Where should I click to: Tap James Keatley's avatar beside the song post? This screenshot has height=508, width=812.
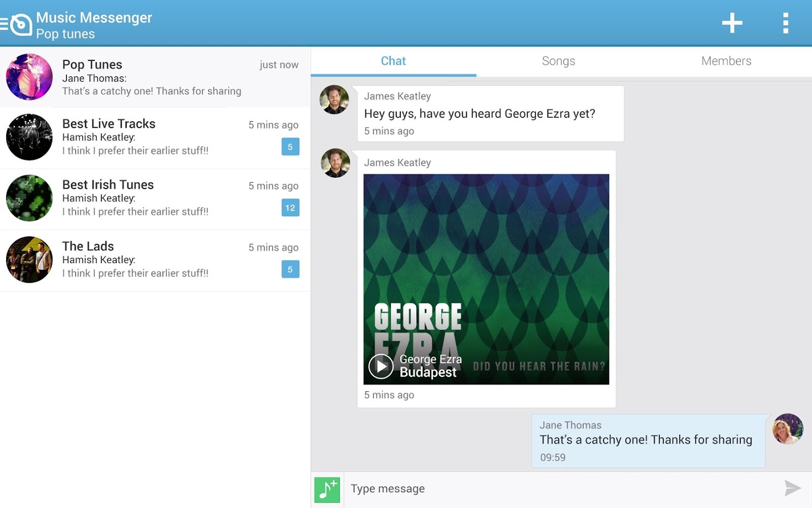(x=336, y=163)
